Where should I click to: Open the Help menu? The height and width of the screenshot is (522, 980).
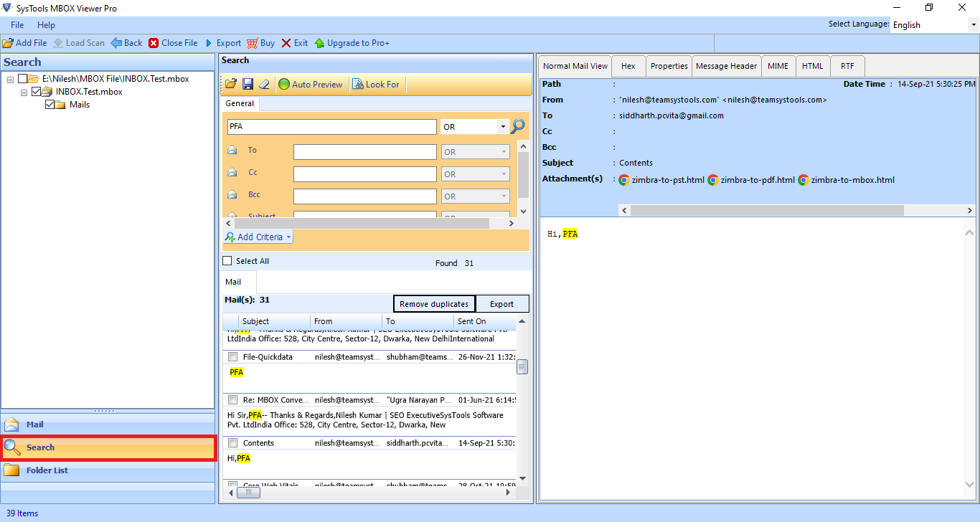tap(46, 25)
